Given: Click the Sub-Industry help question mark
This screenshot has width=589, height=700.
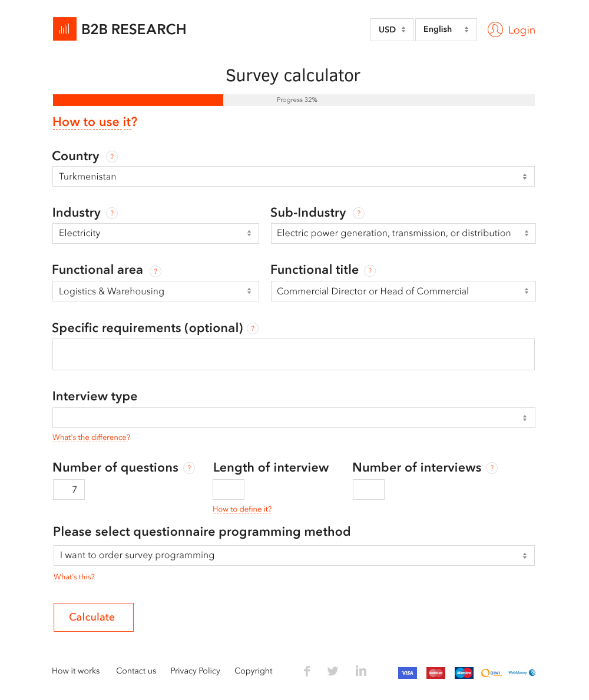Looking at the screenshot, I should 358,213.
